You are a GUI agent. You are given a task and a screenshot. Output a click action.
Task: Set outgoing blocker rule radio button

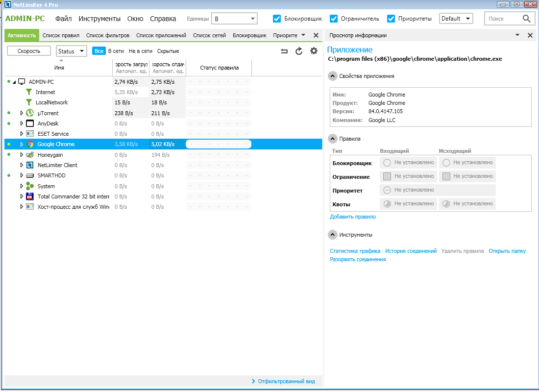(446, 163)
